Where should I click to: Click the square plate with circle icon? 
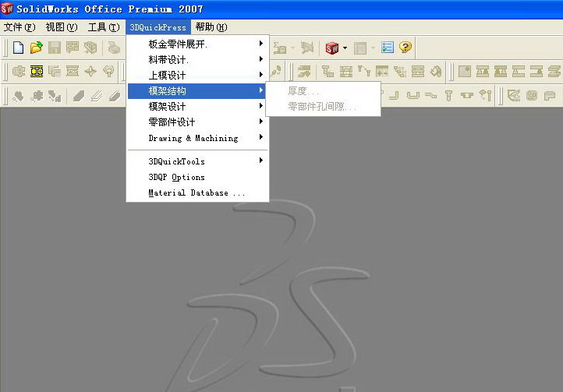(x=465, y=72)
